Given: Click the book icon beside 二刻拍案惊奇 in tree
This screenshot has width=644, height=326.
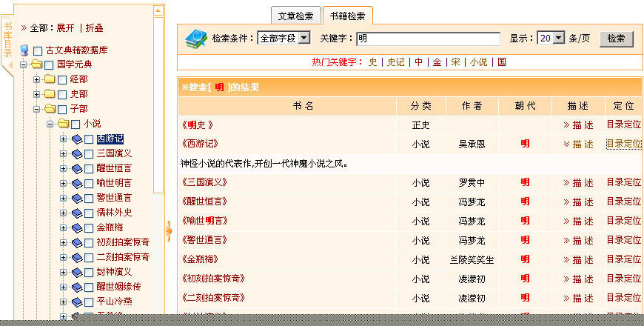Looking at the screenshot, I should coord(77,257).
